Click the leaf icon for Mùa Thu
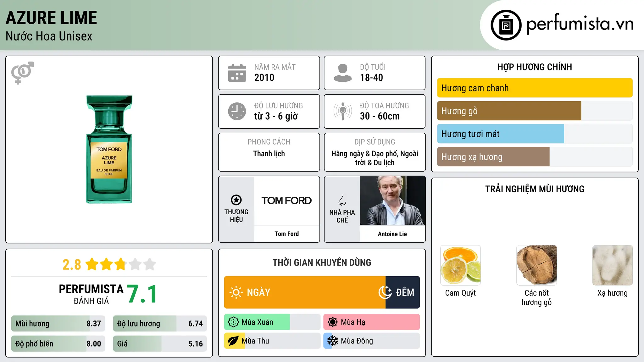Viewport: 644px width, 362px height. point(233,341)
